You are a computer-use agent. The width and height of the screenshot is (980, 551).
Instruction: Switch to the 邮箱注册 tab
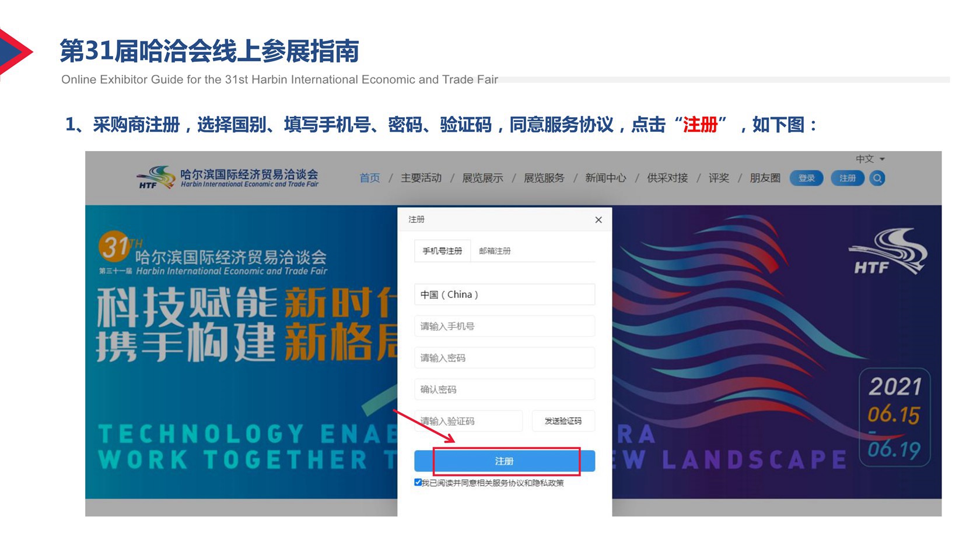coord(495,251)
